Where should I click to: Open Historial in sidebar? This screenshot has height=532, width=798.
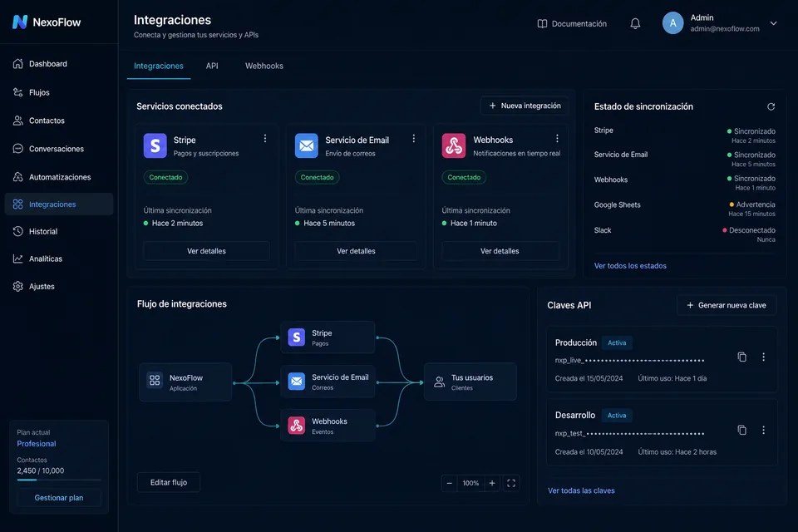[x=59, y=231]
